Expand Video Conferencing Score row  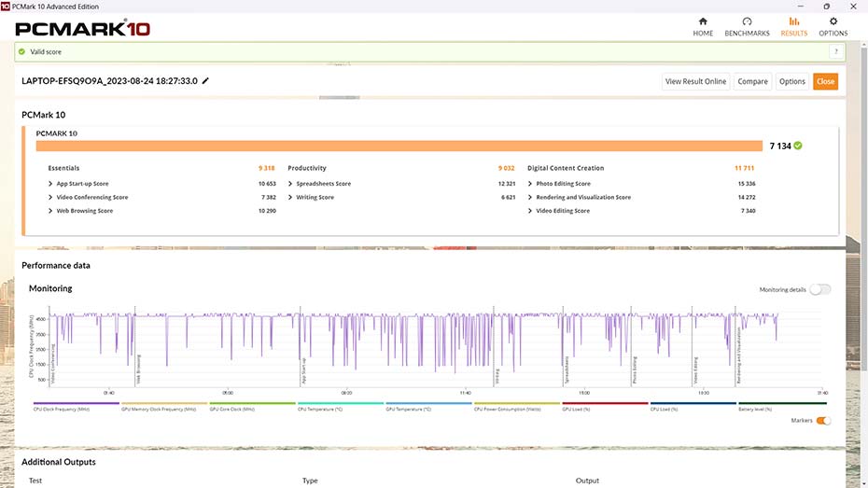[50, 198]
